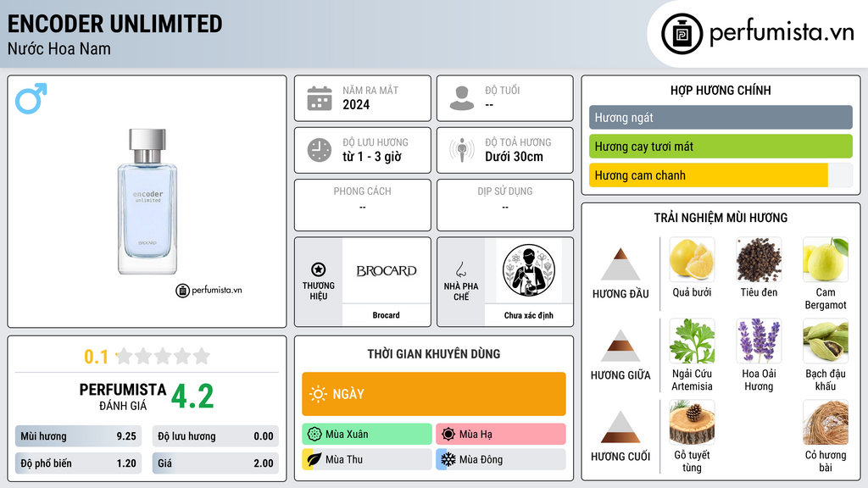
Task: Click the Brocard brand name text
Action: 386,315
